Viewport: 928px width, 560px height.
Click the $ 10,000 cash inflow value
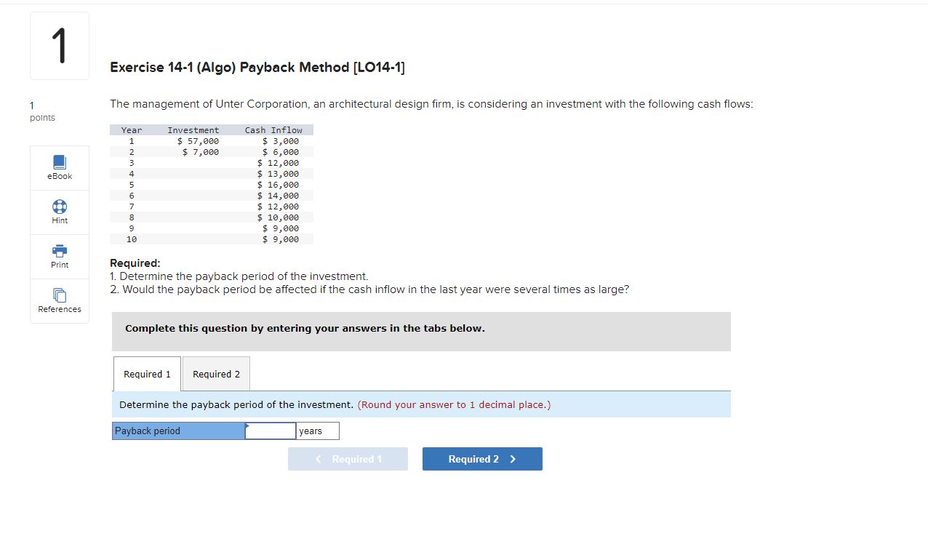click(x=278, y=217)
